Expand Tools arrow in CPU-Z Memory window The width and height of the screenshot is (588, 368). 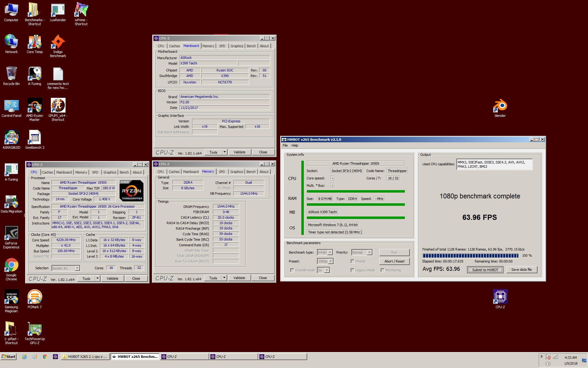[224, 278]
